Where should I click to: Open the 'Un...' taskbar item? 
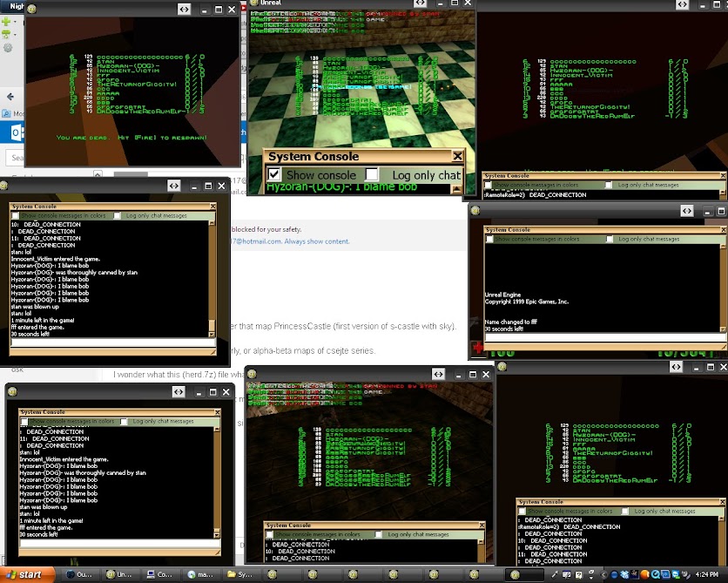click(x=119, y=574)
